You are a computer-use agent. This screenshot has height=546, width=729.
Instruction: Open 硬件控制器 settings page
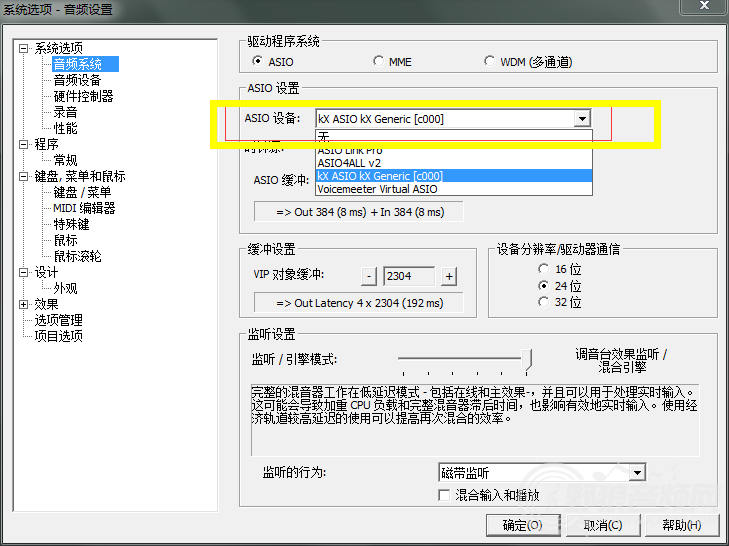pos(83,96)
